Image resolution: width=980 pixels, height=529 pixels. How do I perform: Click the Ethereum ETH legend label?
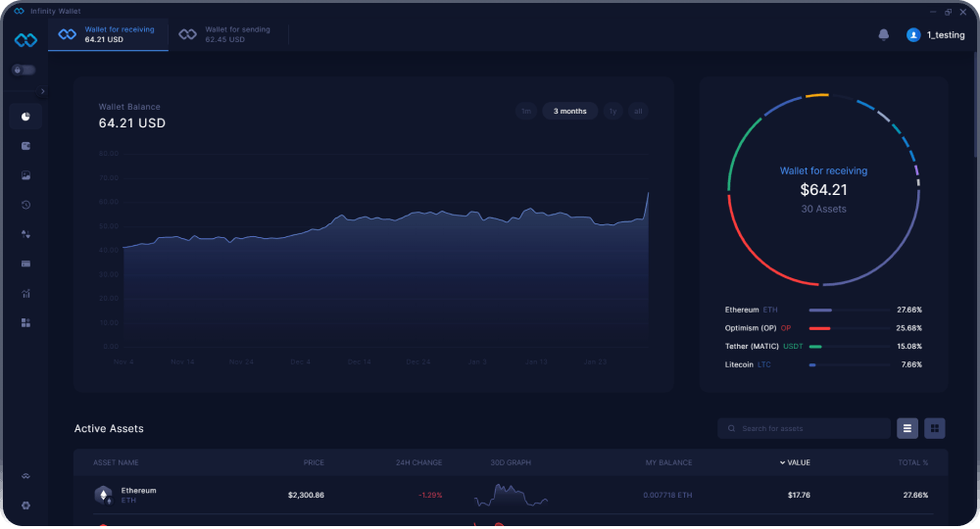[x=752, y=310]
